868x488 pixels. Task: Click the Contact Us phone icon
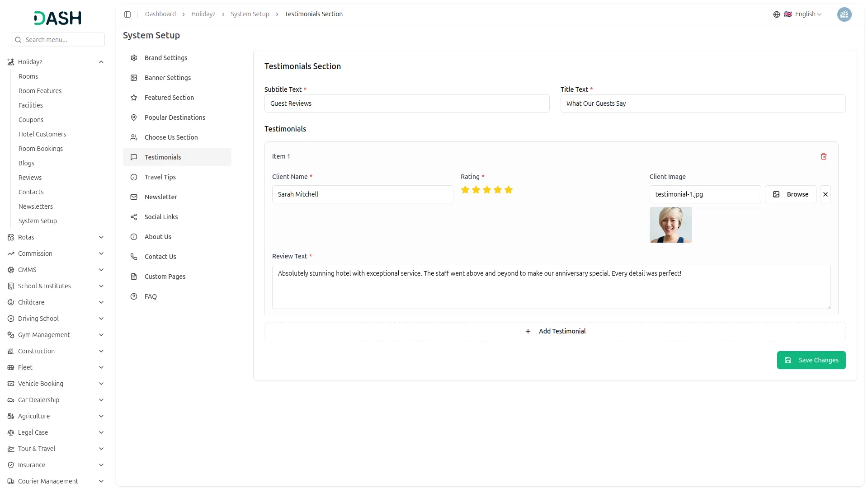pyautogui.click(x=134, y=257)
